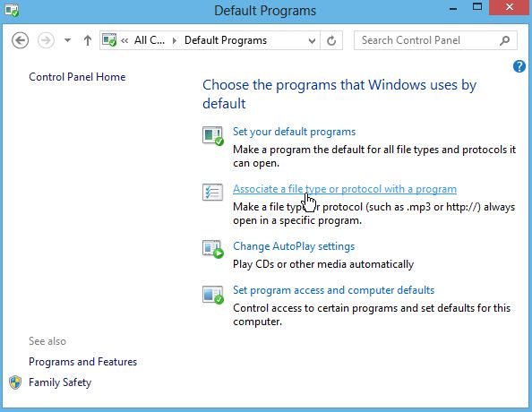Viewport: 532px width, 412px height.
Task: Open Change AutoPlay settings link
Action: (294, 246)
